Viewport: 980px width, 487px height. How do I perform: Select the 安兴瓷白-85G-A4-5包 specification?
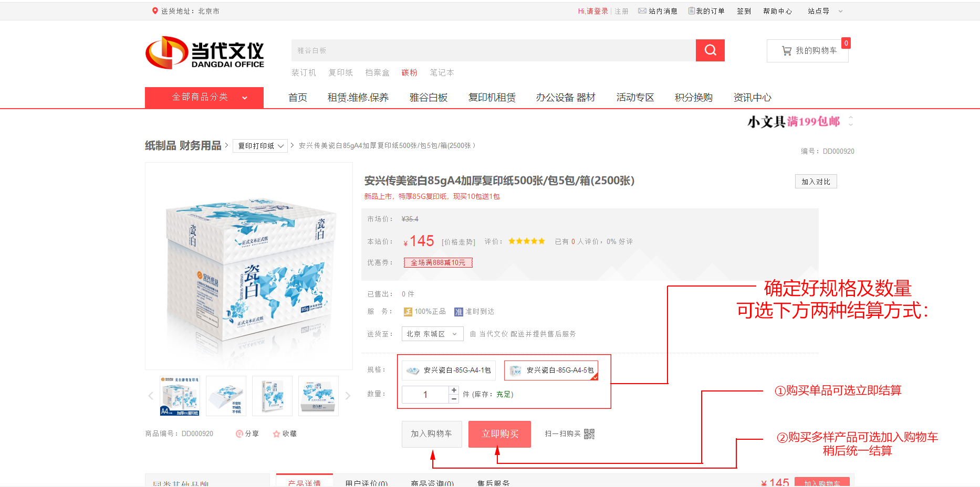(551, 370)
